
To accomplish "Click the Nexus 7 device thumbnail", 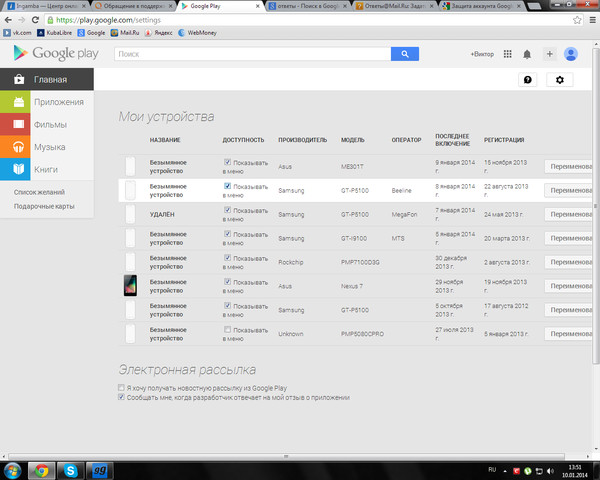I will click(x=130, y=286).
